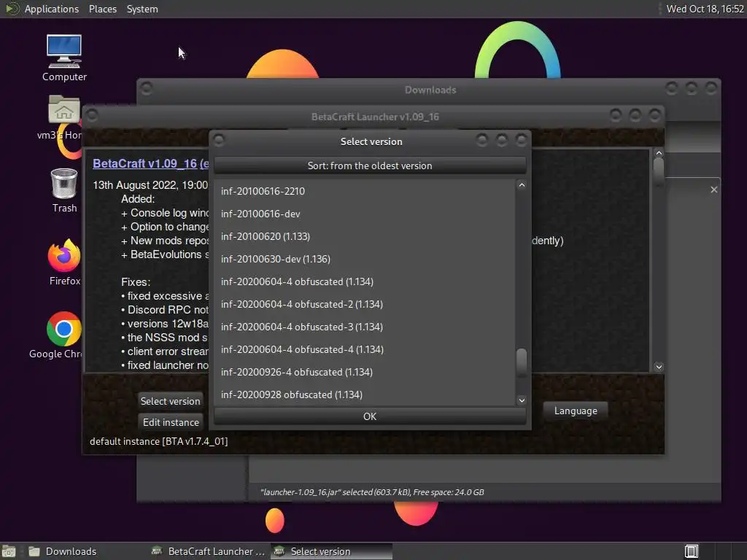
Task: Select inf-20200926-4 obfuscated (1.134)
Action: coord(365,372)
